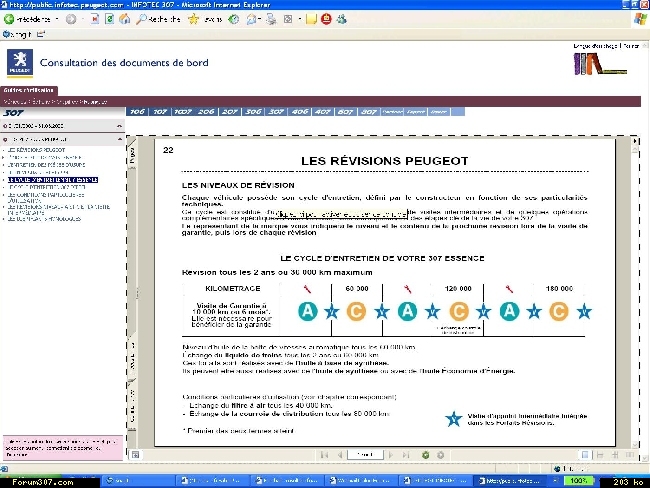Click the red round toolbar icon
The width and height of the screenshot is (650, 488).
tap(326, 19)
